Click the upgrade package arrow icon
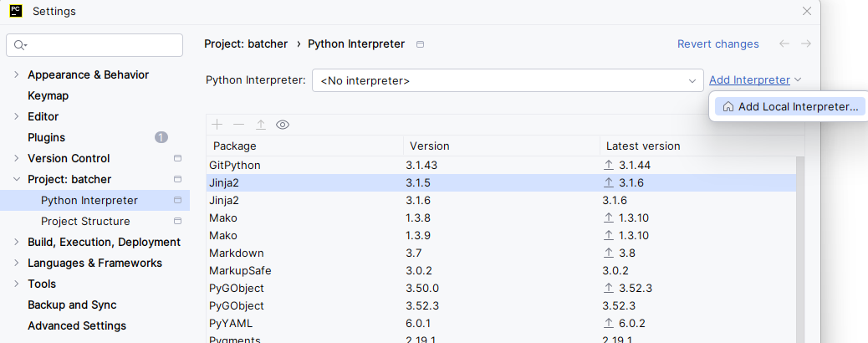 (x=261, y=125)
